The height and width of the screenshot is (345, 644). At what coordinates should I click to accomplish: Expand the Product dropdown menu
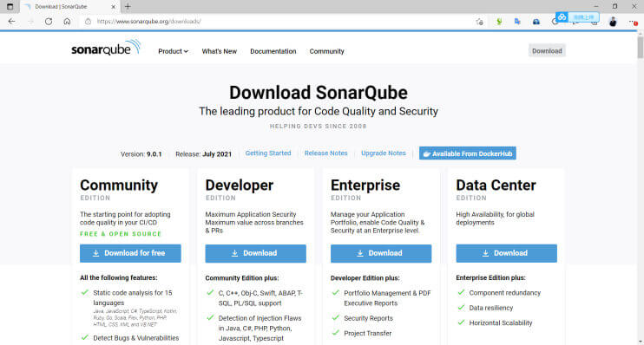tap(173, 51)
